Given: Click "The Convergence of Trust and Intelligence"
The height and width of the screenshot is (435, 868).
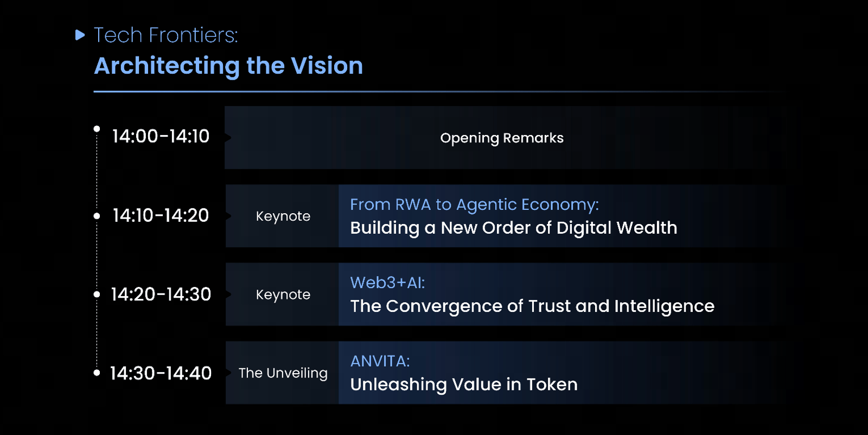Looking at the screenshot, I should 532,306.
